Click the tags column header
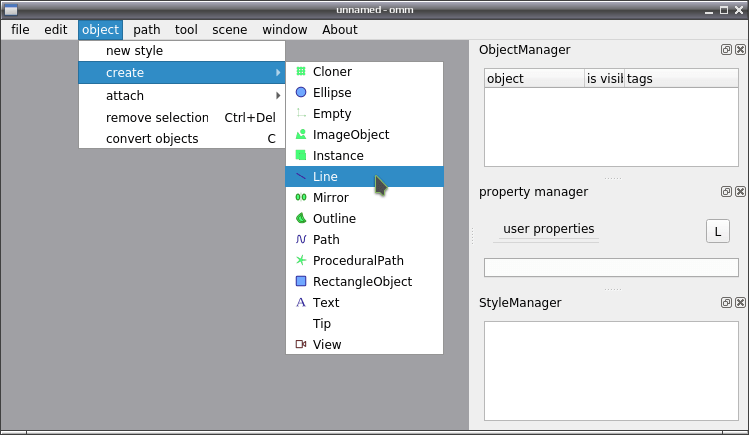This screenshot has width=749, height=435. [x=681, y=78]
